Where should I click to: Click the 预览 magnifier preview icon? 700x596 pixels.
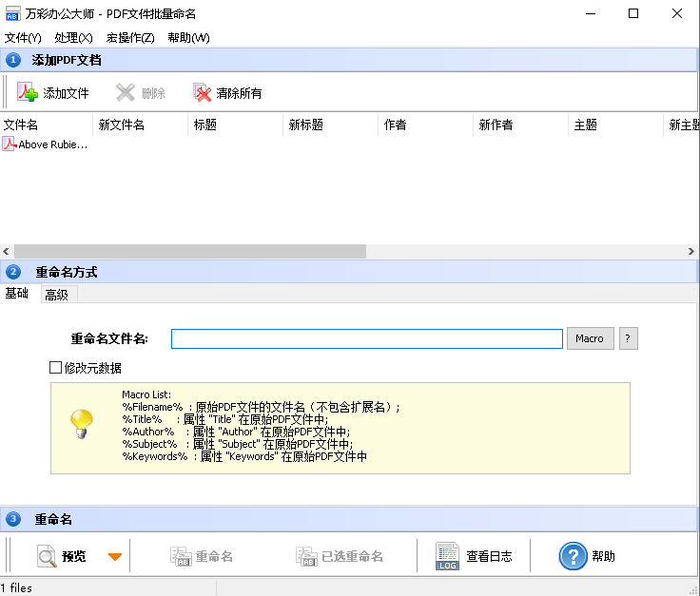click(x=47, y=556)
